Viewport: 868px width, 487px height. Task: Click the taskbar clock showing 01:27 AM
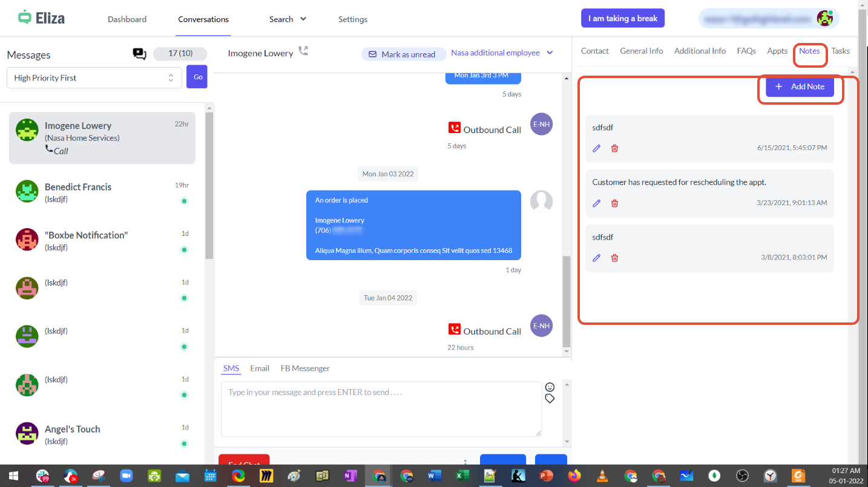point(846,476)
